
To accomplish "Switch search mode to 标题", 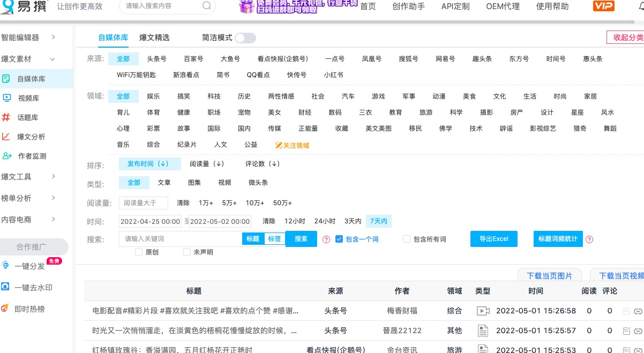I will [253, 239].
